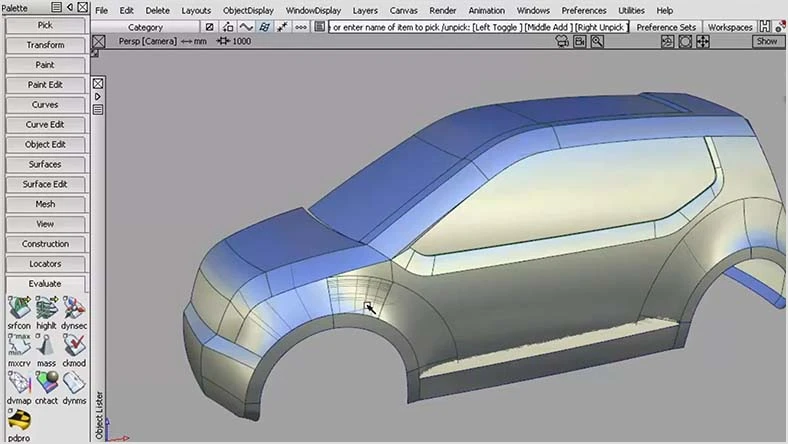Toggle the CV points pick filter icon
The height and width of the screenshot is (444, 788).
point(282,27)
